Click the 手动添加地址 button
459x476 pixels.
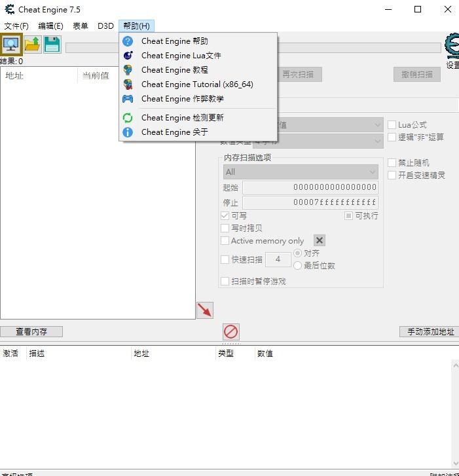[x=430, y=331]
